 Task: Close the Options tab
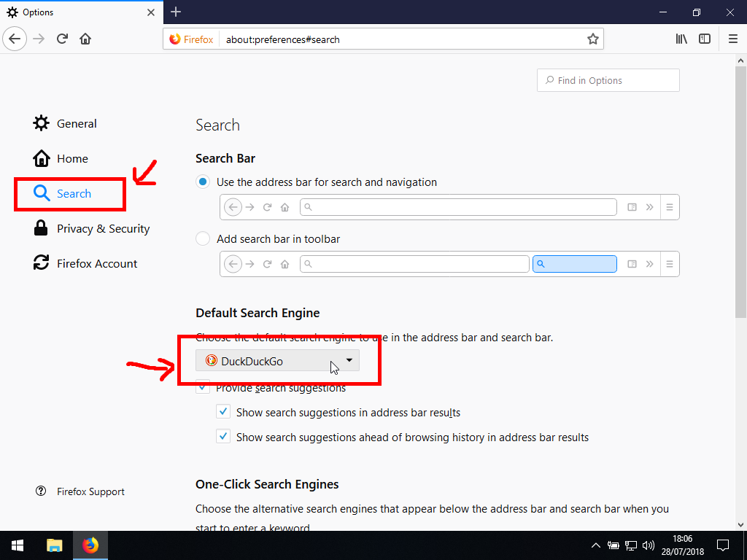pyautogui.click(x=150, y=12)
